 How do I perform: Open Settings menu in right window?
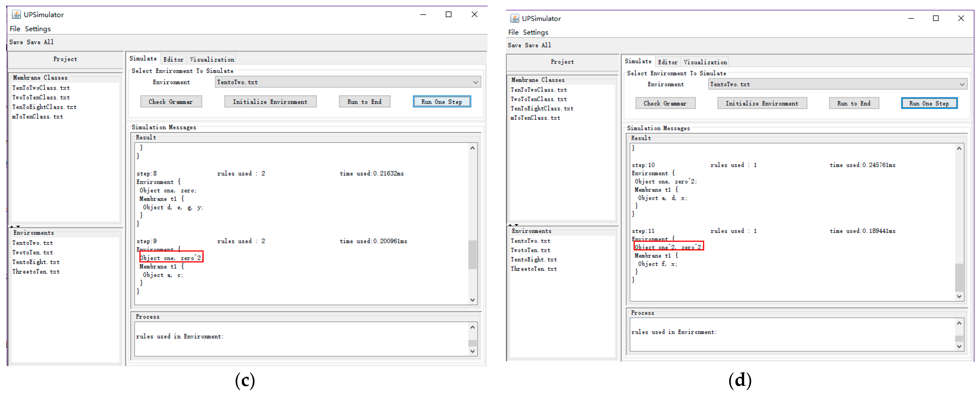pyautogui.click(x=535, y=32)
